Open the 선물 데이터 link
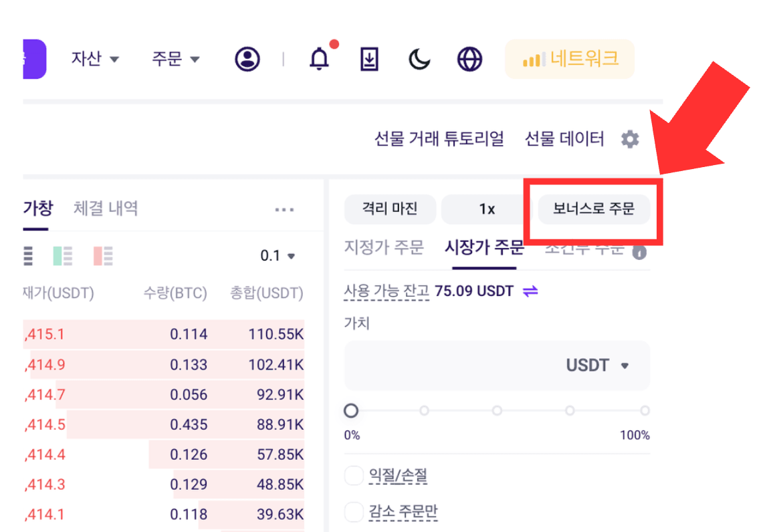This screenshot has height=532, width=765. [564, 139]
